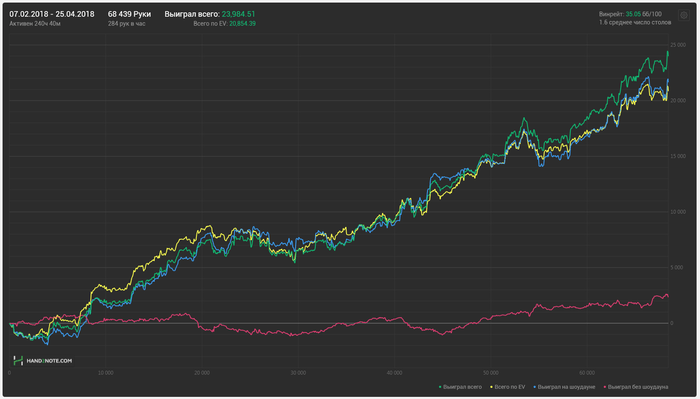Click the "Активен 240ч 40м" activity text

(35, 24)
